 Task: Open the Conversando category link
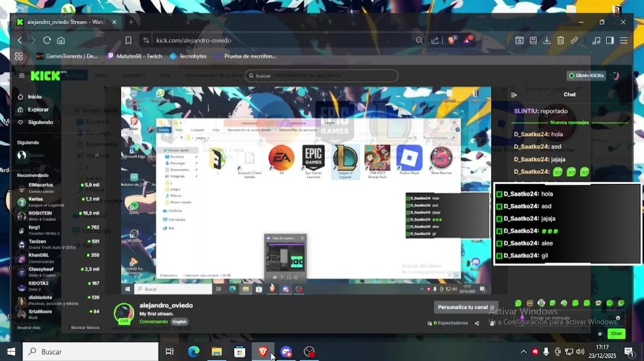pyautogui.click(x=153, y=321)
